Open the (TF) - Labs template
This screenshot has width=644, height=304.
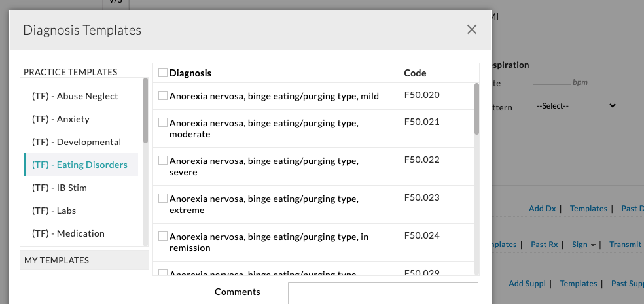[54, 211]
